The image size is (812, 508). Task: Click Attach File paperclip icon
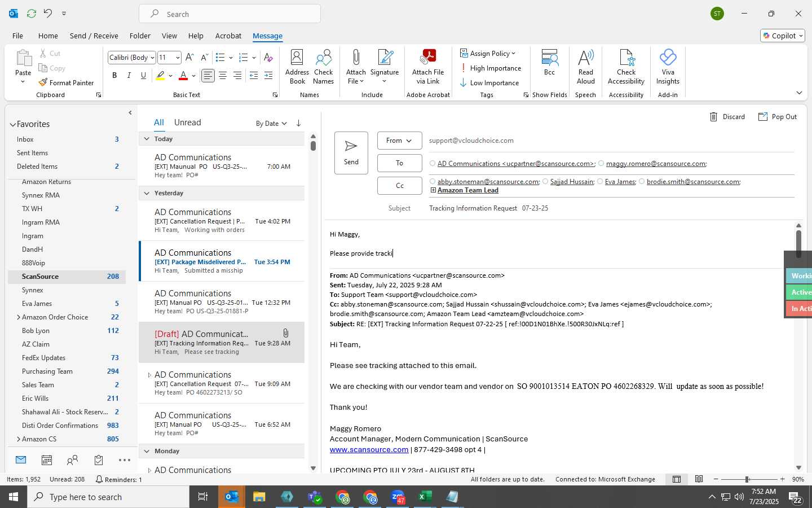(x=356, y=58)
